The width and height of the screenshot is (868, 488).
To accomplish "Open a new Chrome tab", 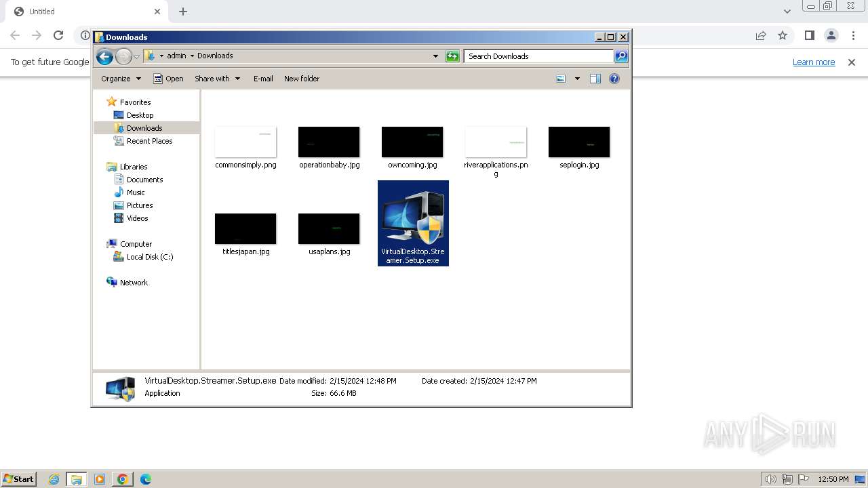I will (x=183, y=12).
